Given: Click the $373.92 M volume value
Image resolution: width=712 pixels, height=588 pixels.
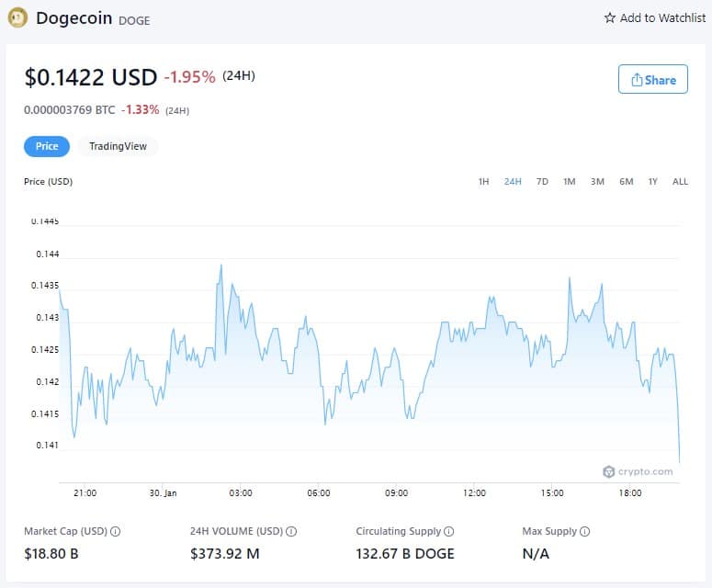Looking at the screenshot, I should (x=225, y=553).
